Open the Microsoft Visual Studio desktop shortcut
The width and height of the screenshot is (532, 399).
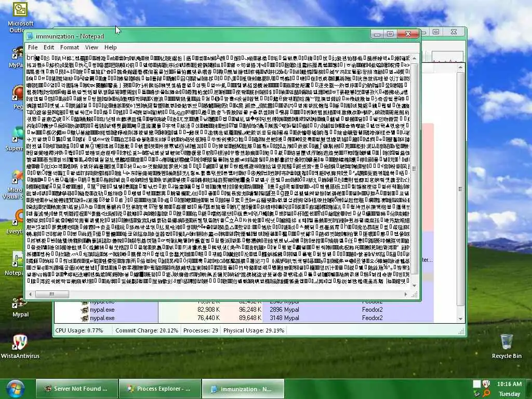(13, 185)
